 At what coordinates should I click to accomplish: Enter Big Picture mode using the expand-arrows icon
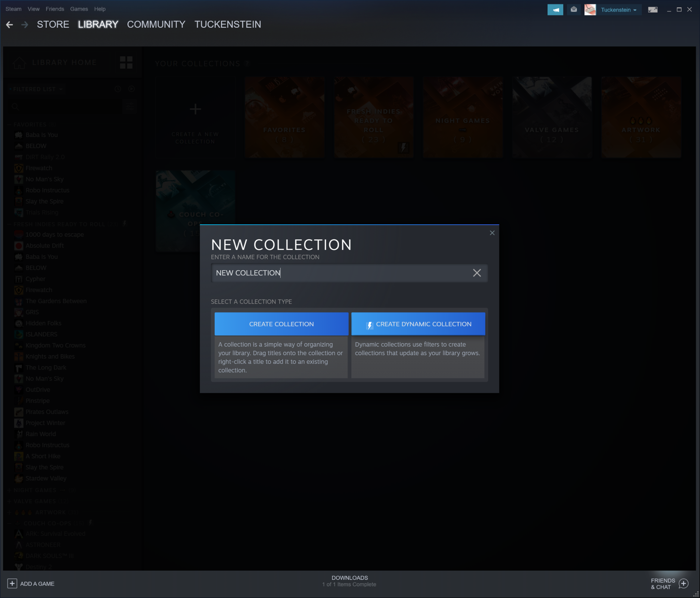tap(653, 10)
